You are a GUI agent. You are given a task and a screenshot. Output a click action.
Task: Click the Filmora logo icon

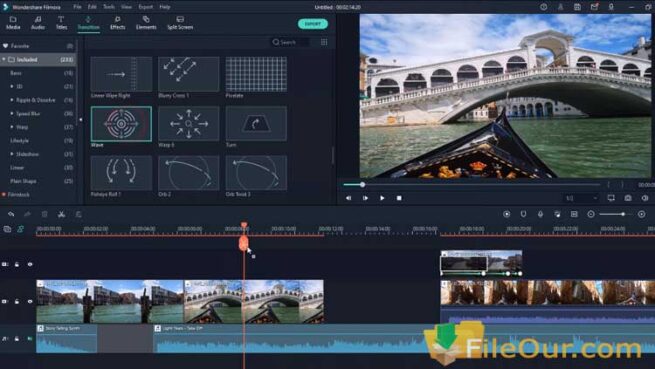coord(5,7)
